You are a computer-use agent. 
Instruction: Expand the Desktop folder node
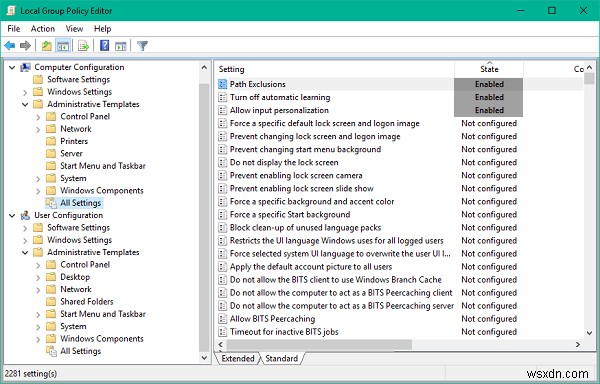tap(38, 277)
